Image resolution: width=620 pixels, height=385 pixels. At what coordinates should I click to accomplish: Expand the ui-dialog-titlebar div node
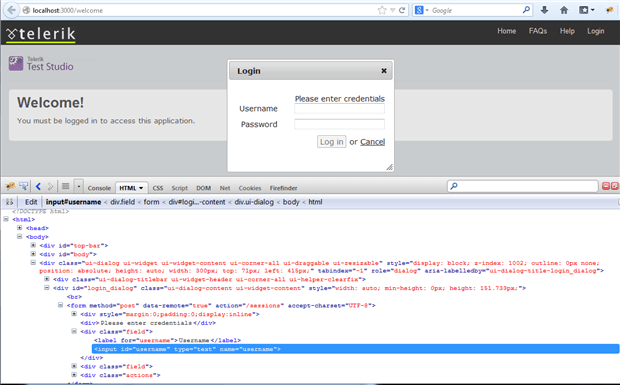[x=47, y=279]
